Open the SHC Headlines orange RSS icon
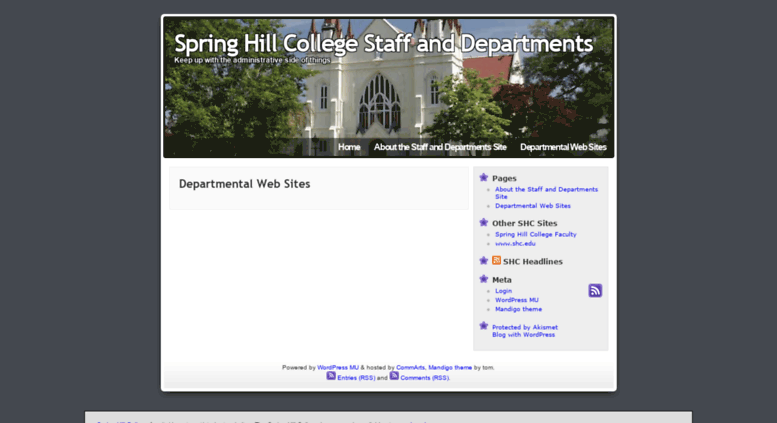The height and width of the screenshot is (423, 777). coord(497,261)
